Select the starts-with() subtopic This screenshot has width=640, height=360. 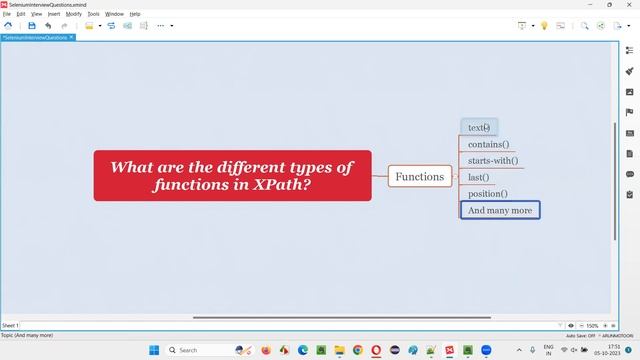[x=493, y=160]
